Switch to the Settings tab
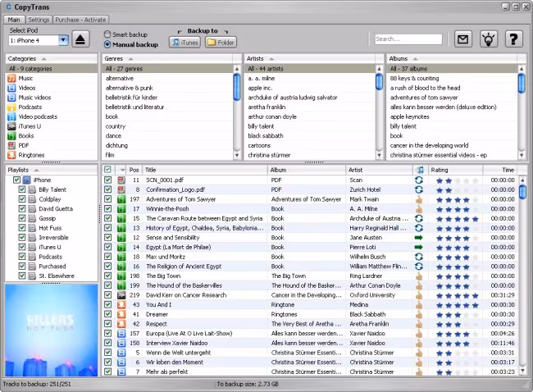This screenshot has width=533, height=392. (x=39, y=20)
